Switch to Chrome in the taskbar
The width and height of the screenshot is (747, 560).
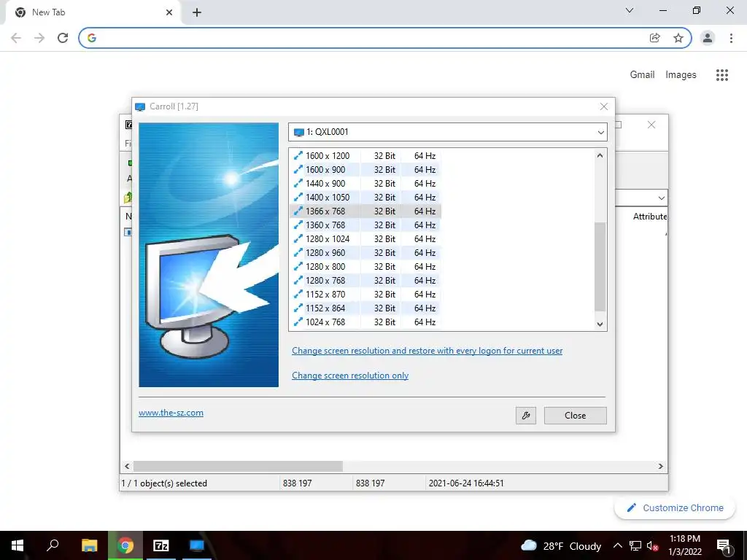click(x=125, y=545)
